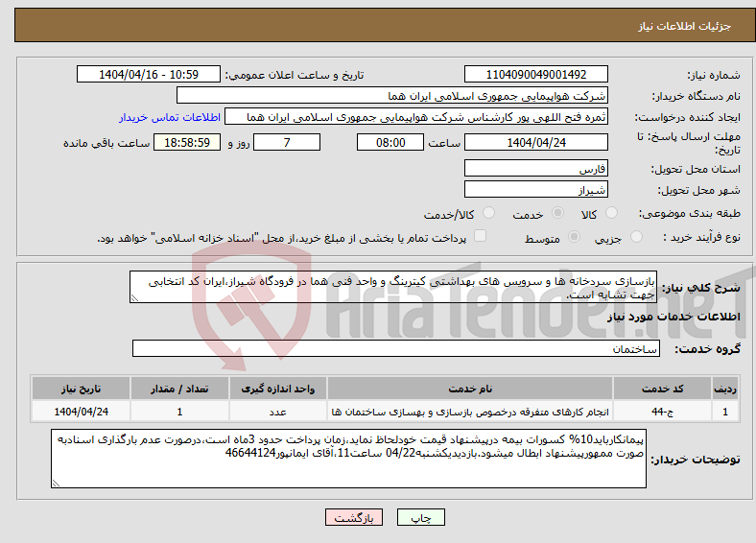756x543 pixels.
Task: Click the گروه خدمت label
Action: click(x=707, y=349)
